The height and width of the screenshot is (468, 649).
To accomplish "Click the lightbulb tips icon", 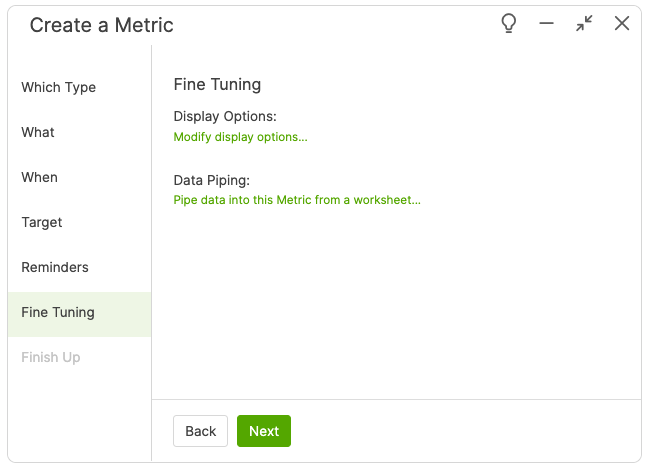I will click(x=509, y=24).
